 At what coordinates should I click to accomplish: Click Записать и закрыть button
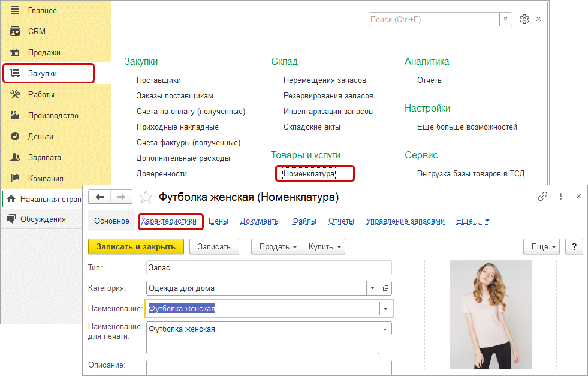click(135, 246)
